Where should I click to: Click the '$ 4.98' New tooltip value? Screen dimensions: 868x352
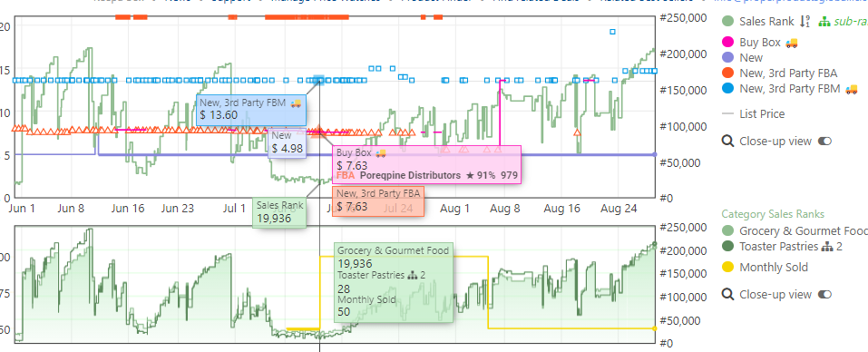pos(288,148)
